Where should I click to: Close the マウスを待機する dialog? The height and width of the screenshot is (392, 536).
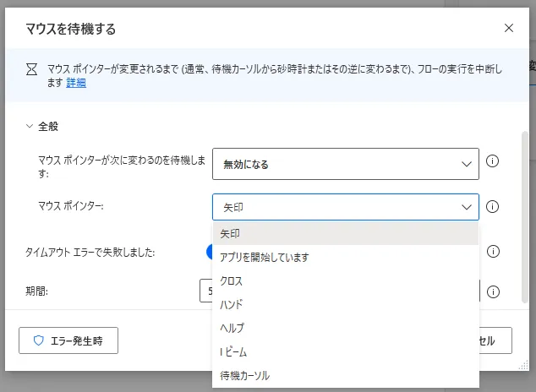509,28
